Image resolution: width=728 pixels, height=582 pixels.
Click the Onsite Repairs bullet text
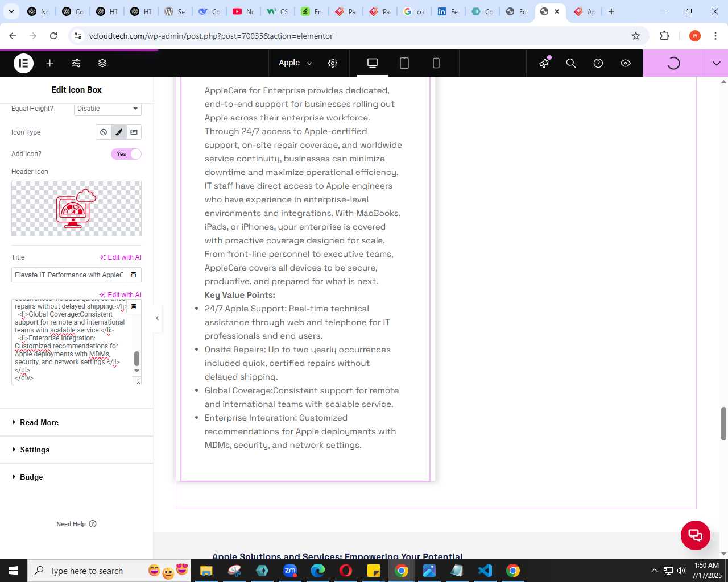[297, 363]
